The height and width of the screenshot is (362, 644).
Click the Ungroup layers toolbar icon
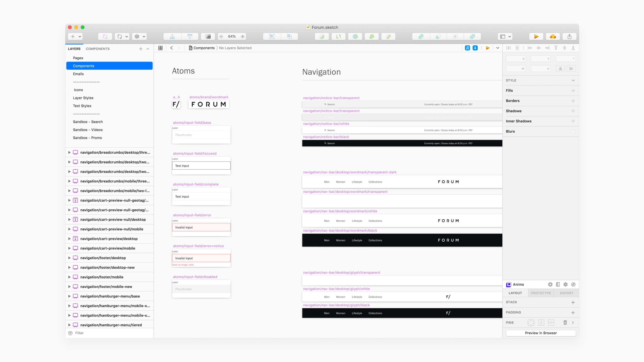289,36
